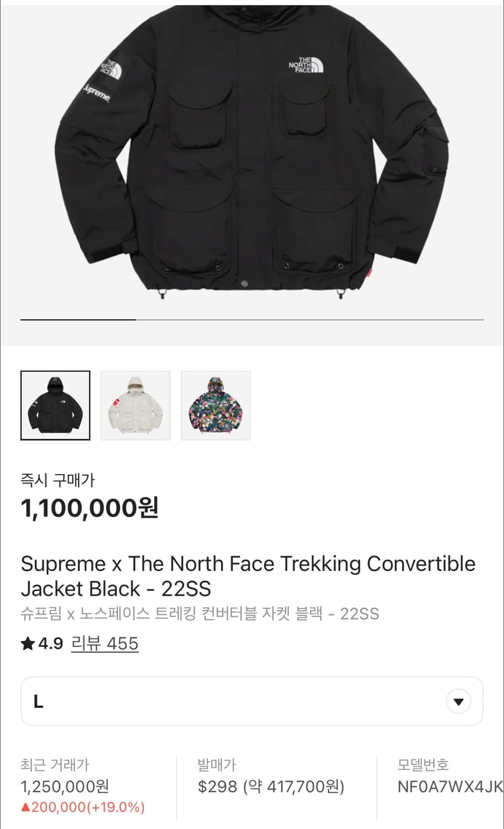Click the image carousel progress bar
The width and height of the screenshot is (504, 829).
click(252, 319)
